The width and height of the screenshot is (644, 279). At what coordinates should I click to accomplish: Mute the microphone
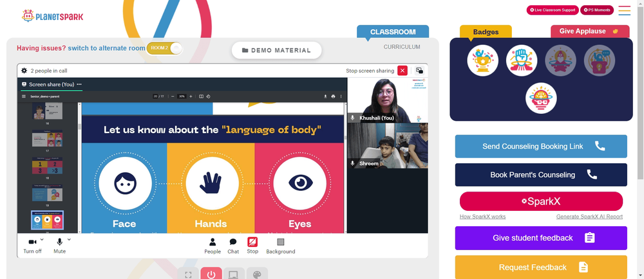tap(59, 246)
